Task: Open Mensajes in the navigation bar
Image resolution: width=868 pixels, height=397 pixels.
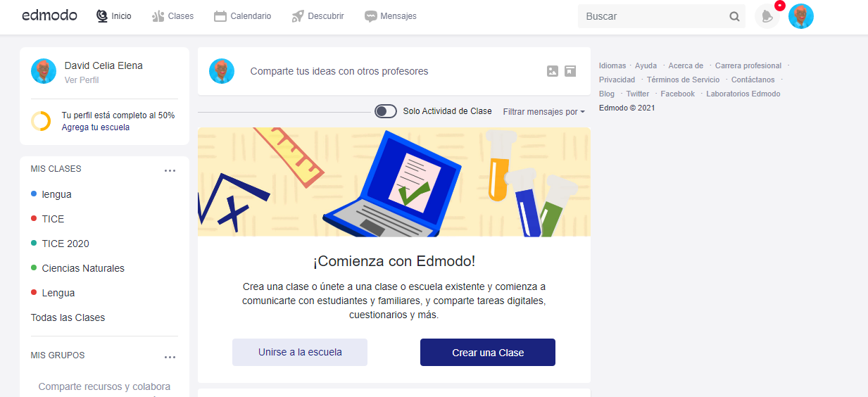Action: [391, 16]
